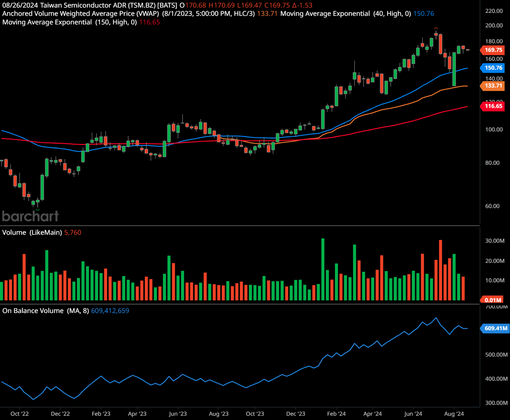Click the 609.41M OBV value tag
Screen dimensions: 510x420
click(x=494, y=328)
